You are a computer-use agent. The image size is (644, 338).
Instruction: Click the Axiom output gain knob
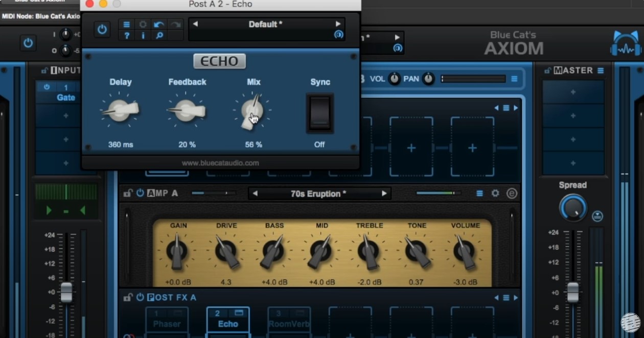click(65, 51)
